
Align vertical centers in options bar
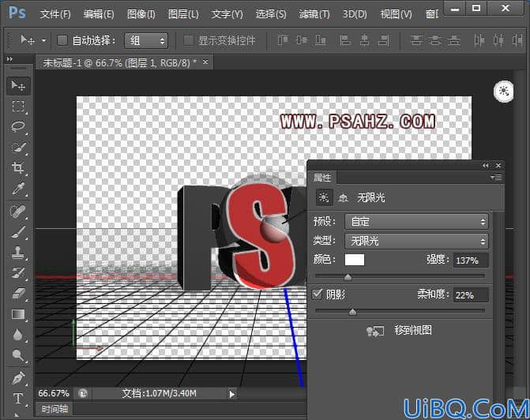pos(302,40)
